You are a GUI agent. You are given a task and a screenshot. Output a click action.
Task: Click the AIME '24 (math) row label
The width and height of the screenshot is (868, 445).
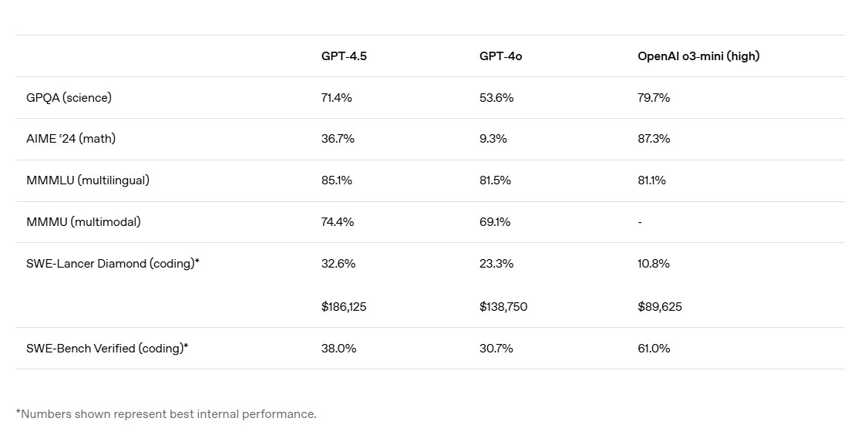tap(71, 139)
